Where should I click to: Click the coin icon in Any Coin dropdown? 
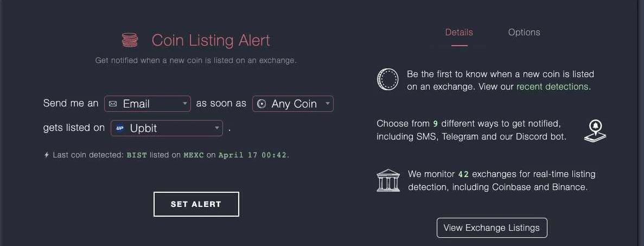click(262, 104)
